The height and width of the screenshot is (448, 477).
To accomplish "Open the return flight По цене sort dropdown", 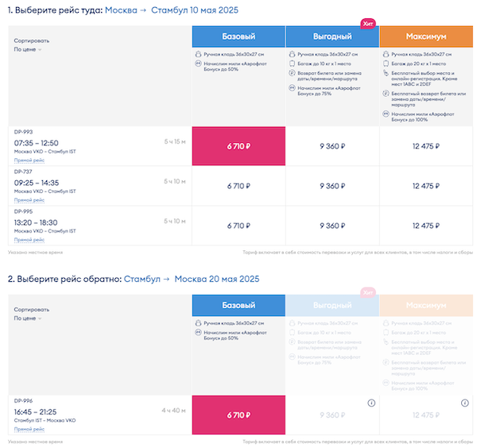I will [28, 319].
